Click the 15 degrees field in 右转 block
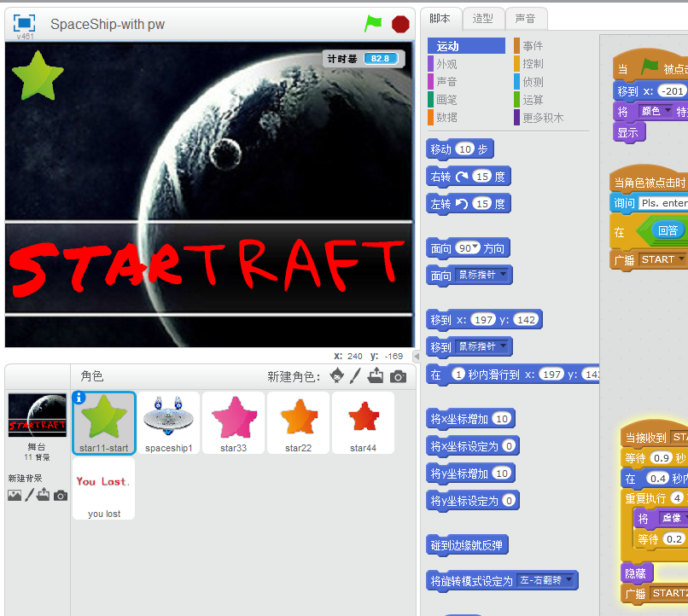The height and width of the screenshot is (616, 688). pyautogui.click(x=482, y=177)
